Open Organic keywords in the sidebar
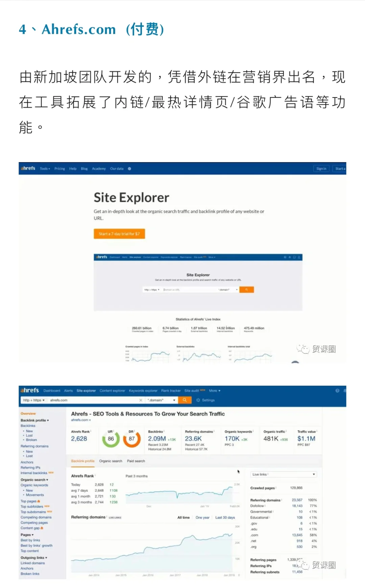Viewport: 365px width, 588px height. [34, 485]
